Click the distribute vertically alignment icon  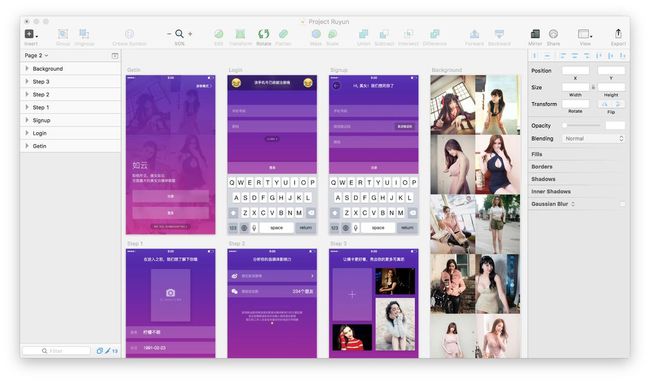[x=547, y=56]
